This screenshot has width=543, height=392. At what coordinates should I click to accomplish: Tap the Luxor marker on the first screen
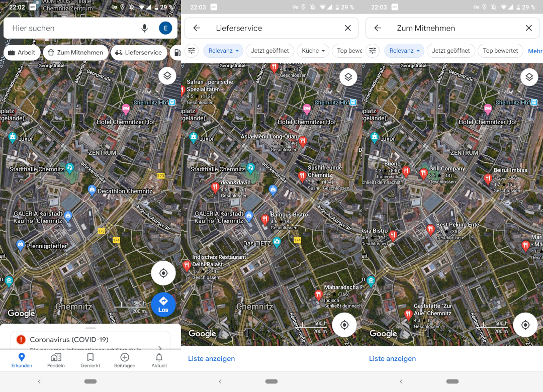click(x=13, y=138)
